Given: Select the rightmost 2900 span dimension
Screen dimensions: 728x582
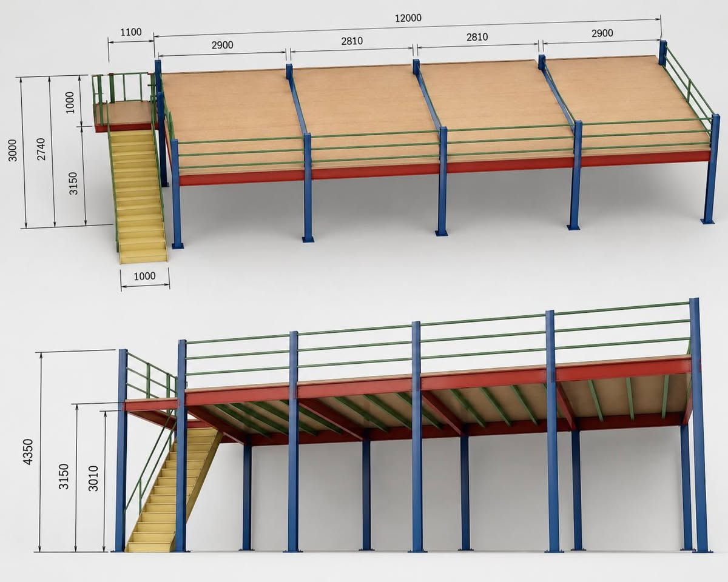Looking at the screenshot, I should 602,33.
